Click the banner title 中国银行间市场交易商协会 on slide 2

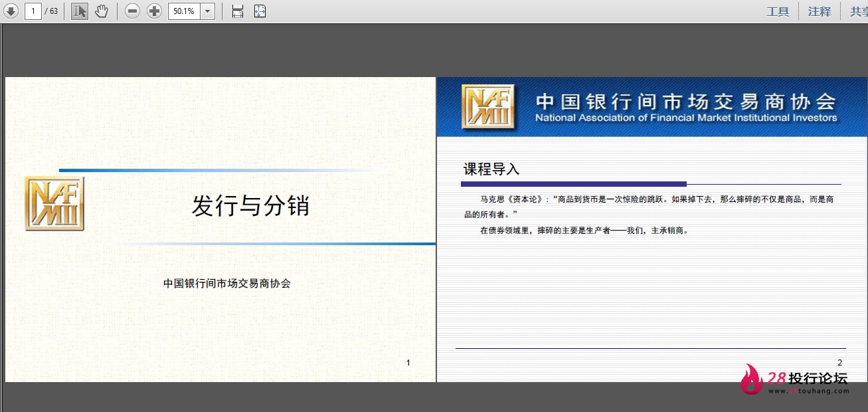(x=686, y=101)
